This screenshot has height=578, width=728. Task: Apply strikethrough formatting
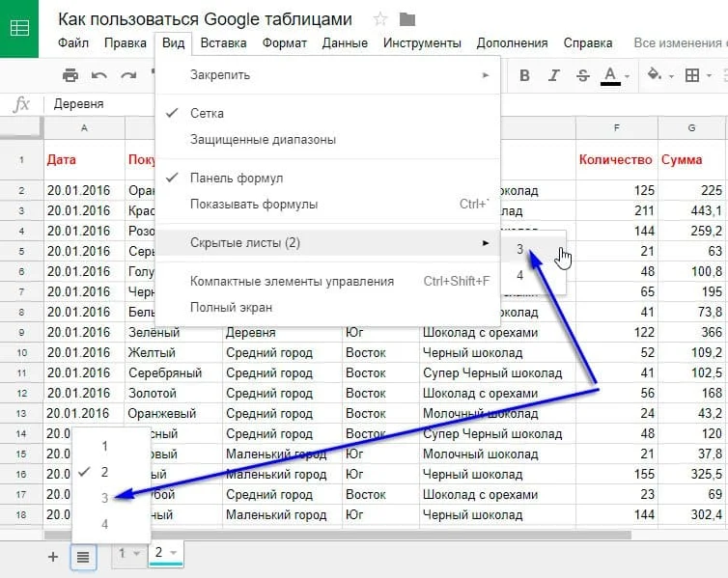tap(583, 75)
